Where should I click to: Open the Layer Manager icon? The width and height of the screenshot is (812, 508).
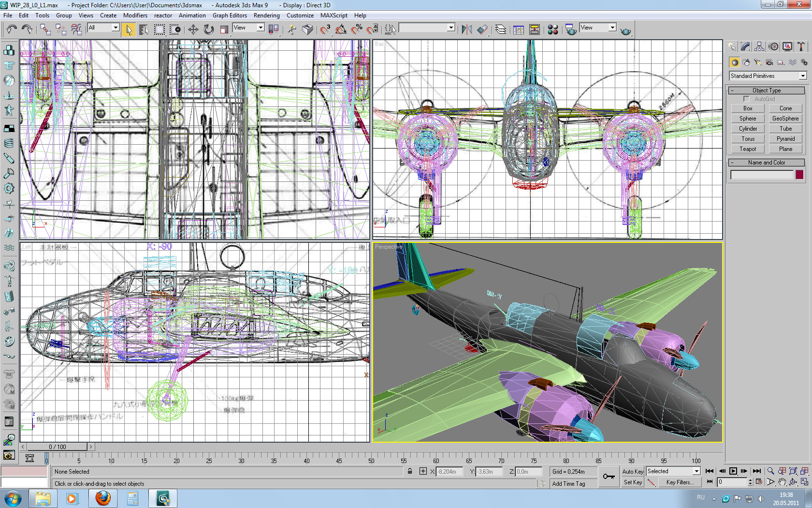tap(501, 30)
